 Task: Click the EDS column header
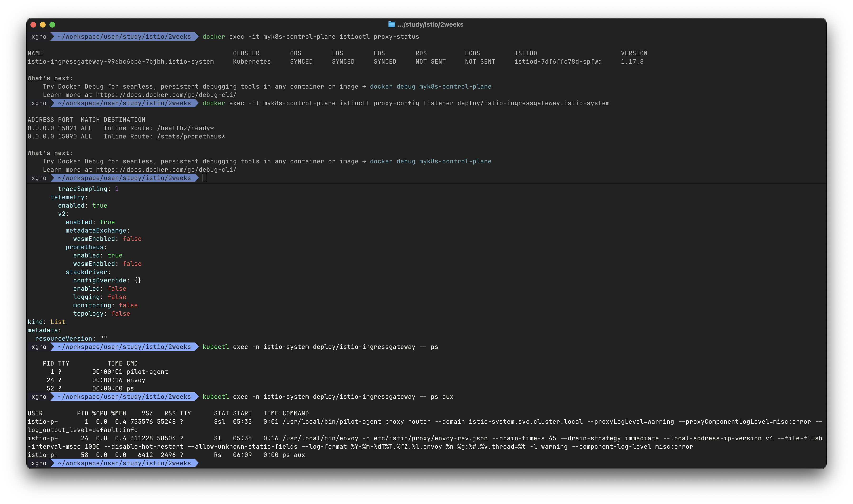(x=379, y=53)
